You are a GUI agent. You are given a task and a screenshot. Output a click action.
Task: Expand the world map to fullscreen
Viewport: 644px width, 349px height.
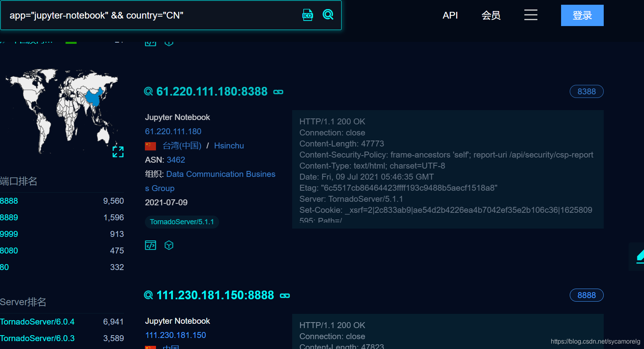(x=118, y=152)
